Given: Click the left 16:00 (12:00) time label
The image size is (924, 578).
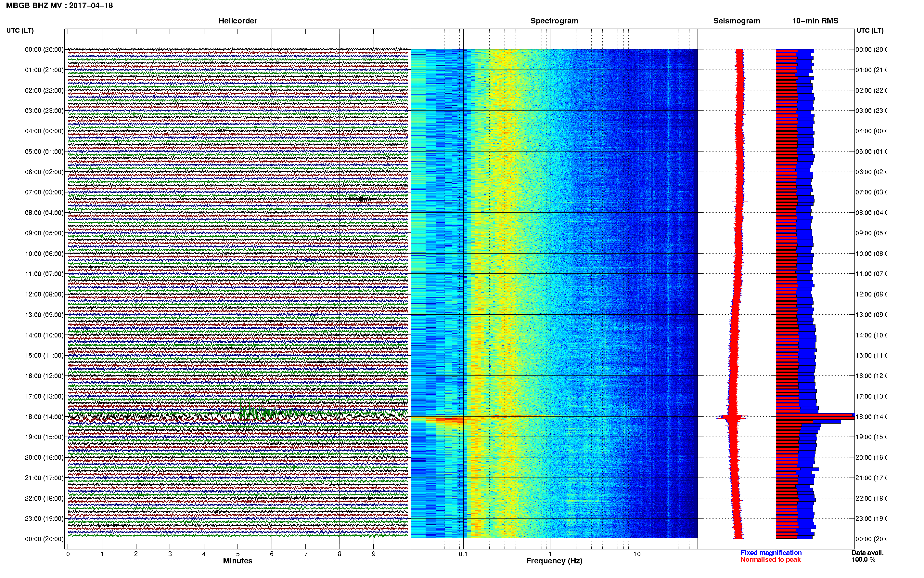Looking at the screenshot, I should click(44, 376).
